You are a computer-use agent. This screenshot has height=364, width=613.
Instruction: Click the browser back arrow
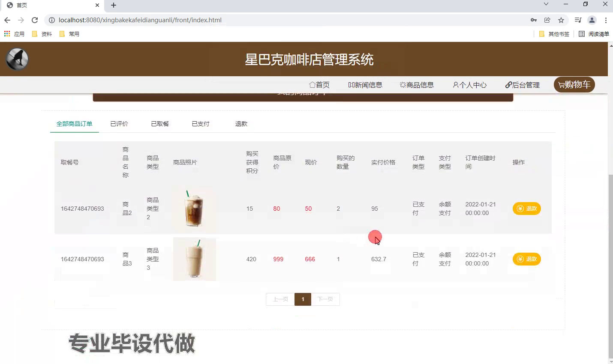pyautogui.click(x=7, y=20)
